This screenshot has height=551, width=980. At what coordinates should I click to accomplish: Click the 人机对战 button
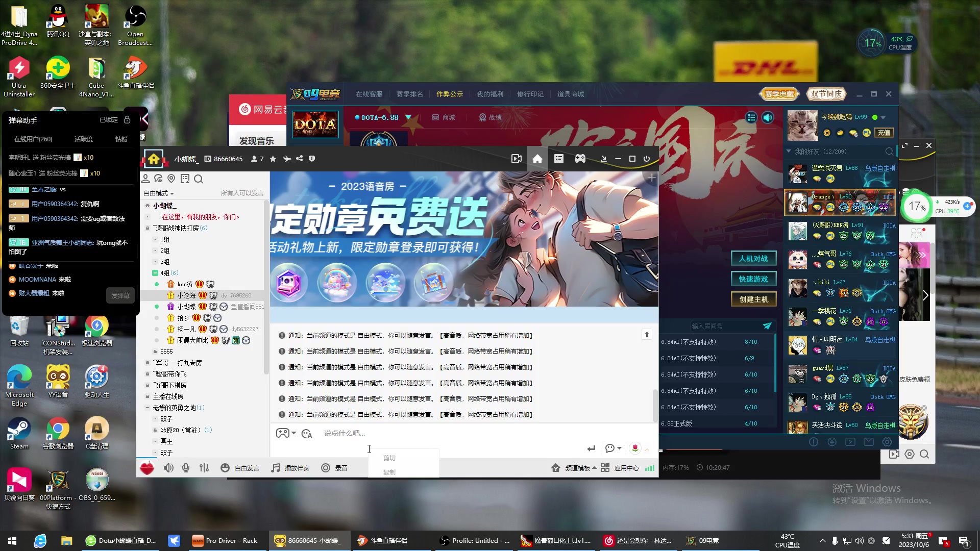753,259
